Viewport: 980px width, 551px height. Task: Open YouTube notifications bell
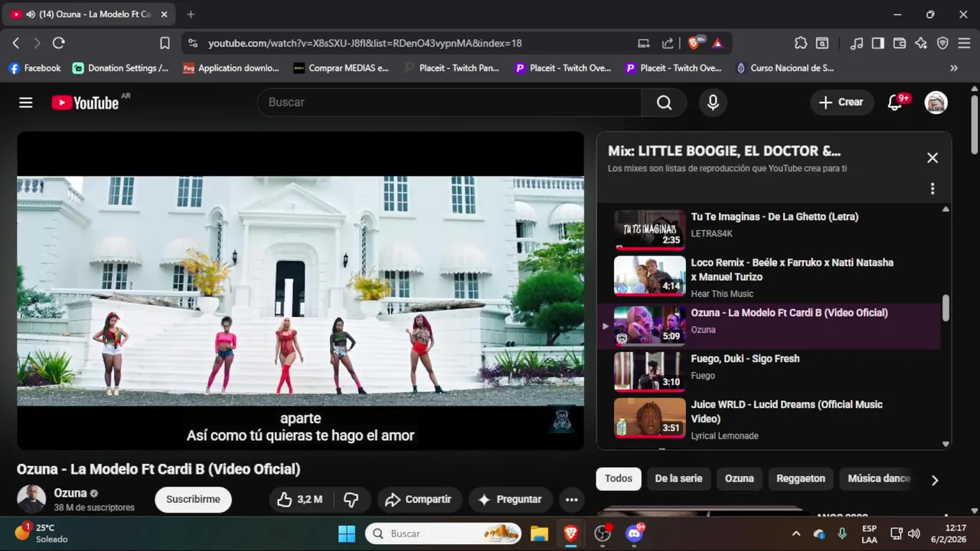click(x=895, y=103)
